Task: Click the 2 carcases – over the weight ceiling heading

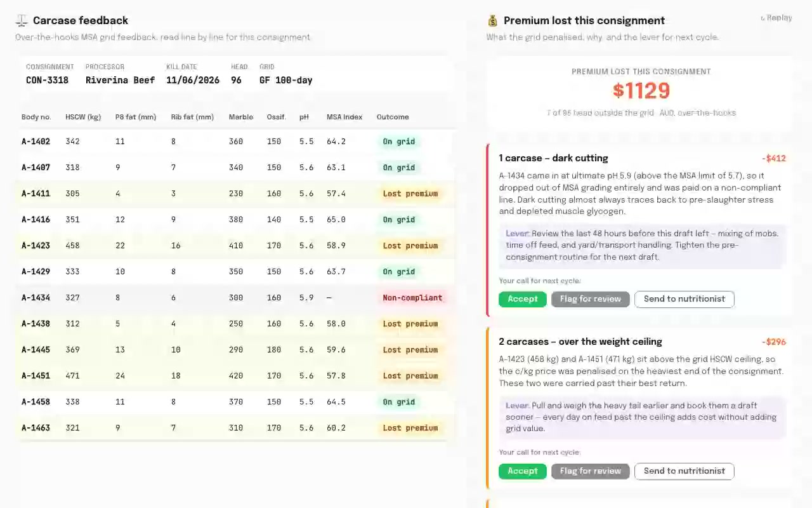Action: tap(580, 342)
